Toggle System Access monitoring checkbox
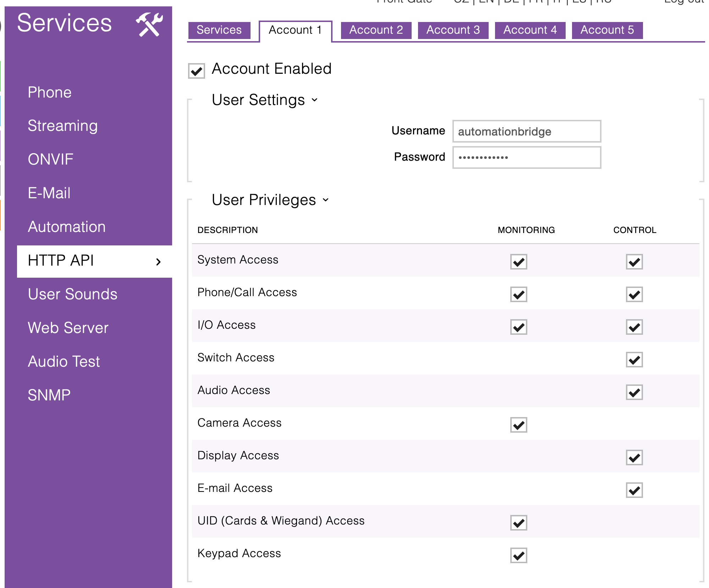This screenshot has height=588, width=709. click(x=518, y=262)
